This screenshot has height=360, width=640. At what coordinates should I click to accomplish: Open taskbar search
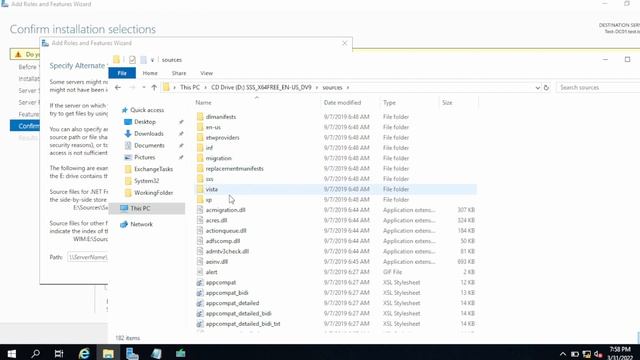(x=36, y=353)
